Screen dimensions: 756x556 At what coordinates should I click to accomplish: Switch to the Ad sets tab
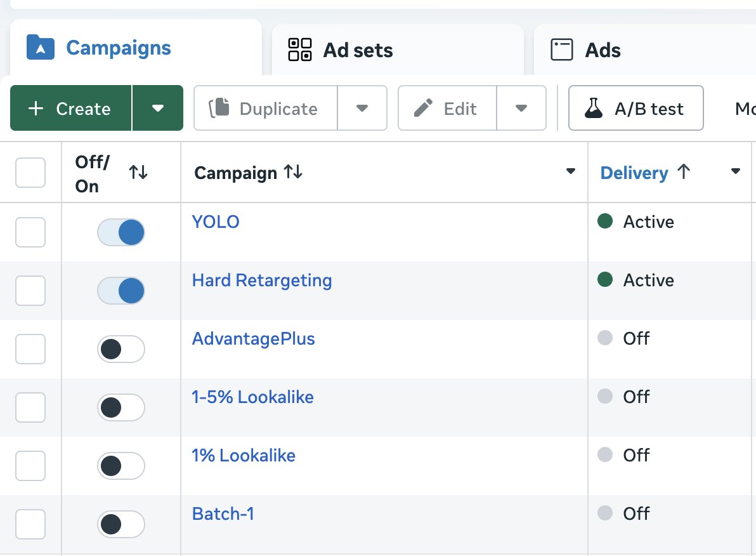tap(398, 50)
